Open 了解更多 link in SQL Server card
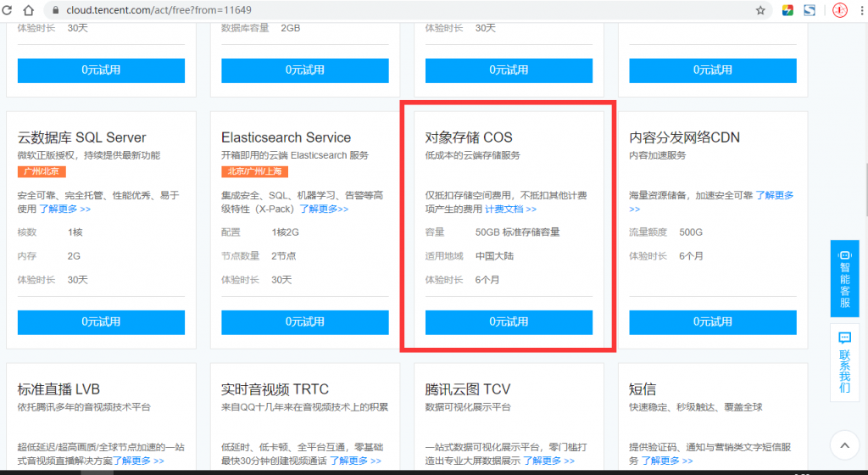 (64, 209)
